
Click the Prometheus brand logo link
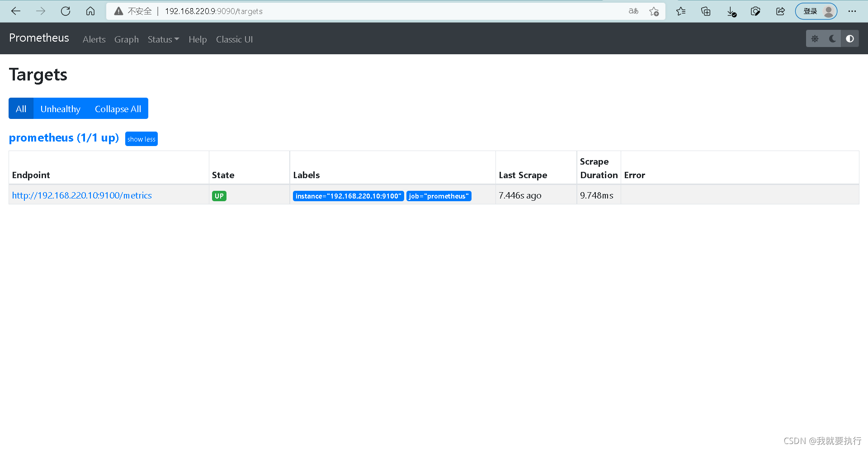coord(39,38)
